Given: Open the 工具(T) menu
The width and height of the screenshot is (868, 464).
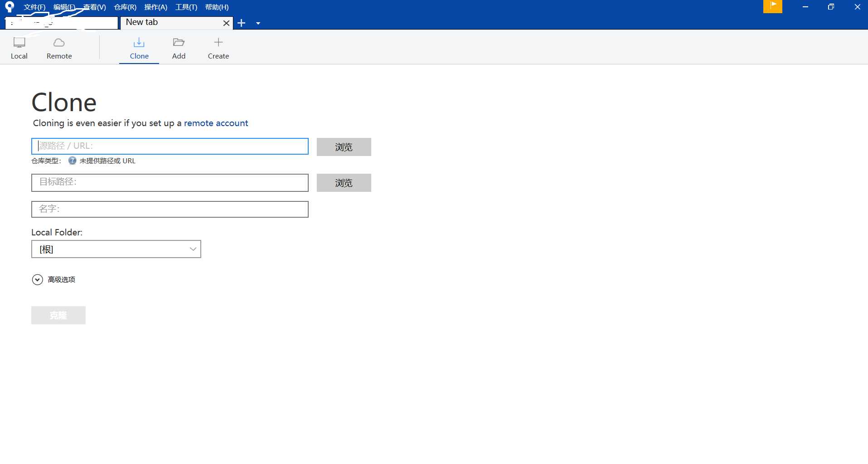Looking at the screenshot, I should click(x=186, y=7).
